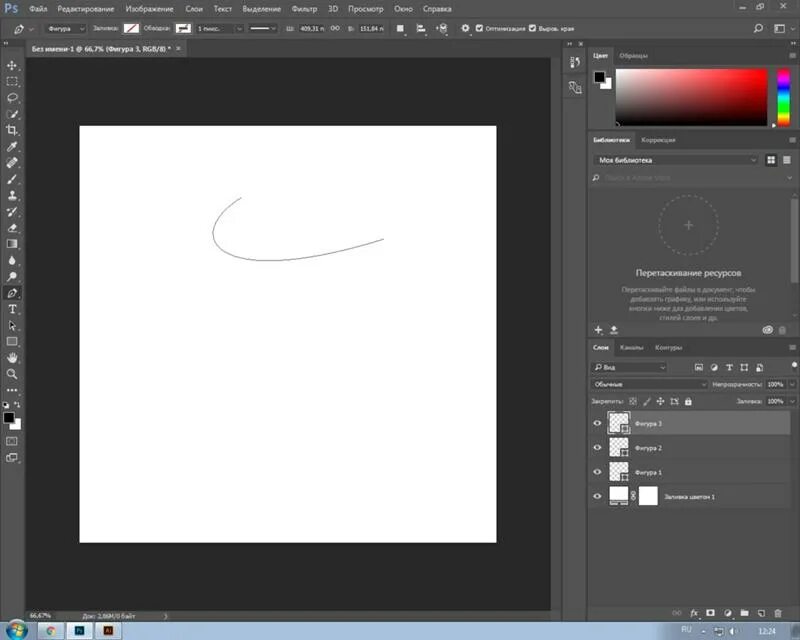Image resolution: width=800 pixels, height=640 pixels.
Task: Click the Обводка stroke swatch
Action: [x=183, y=29]
